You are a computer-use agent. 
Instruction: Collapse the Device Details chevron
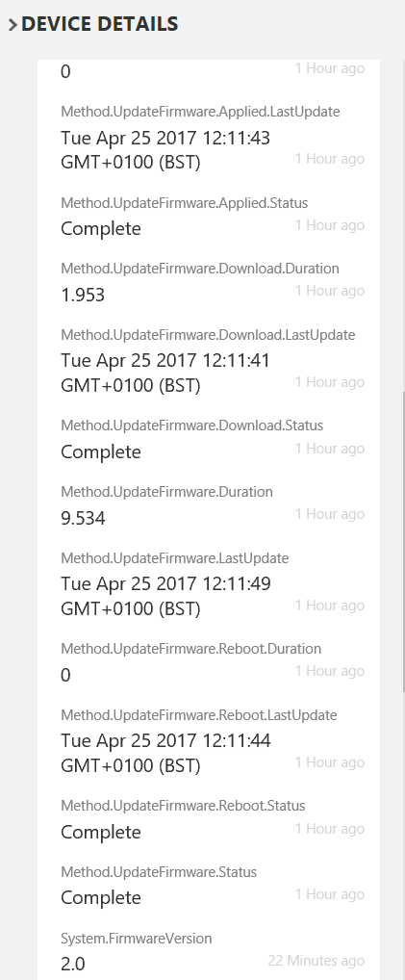pyautogui.click(x=13, y=25)
